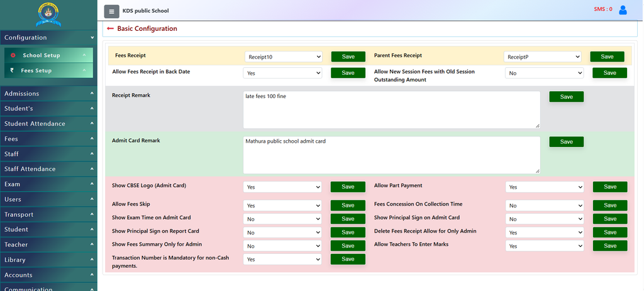Save Allow Teachers To Enter Marks setting

tap(610, 246)
